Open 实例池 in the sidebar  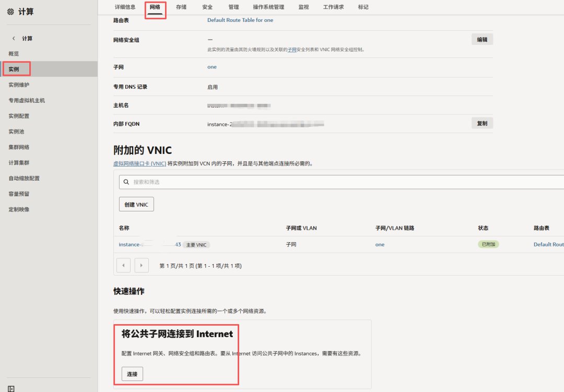[x=16, y=132]
